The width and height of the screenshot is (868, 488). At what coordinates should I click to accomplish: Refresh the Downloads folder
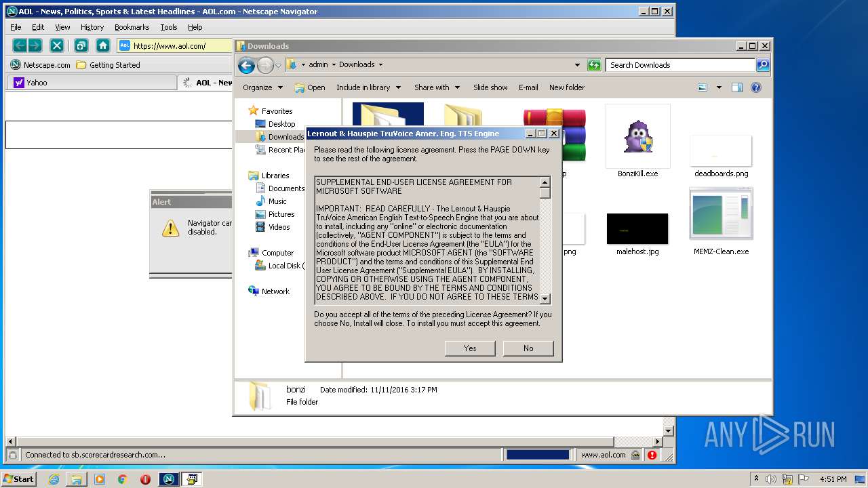click(x=594, y=65)
